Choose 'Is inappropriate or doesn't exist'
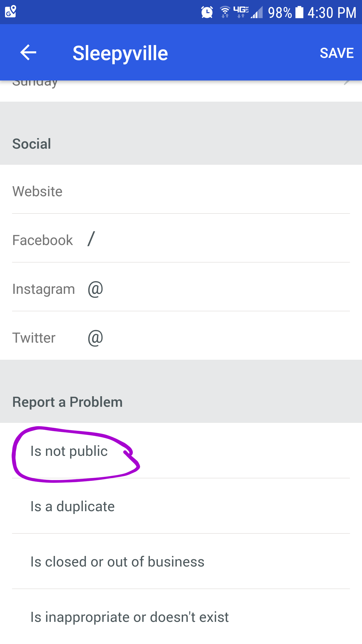 (181, 617)
